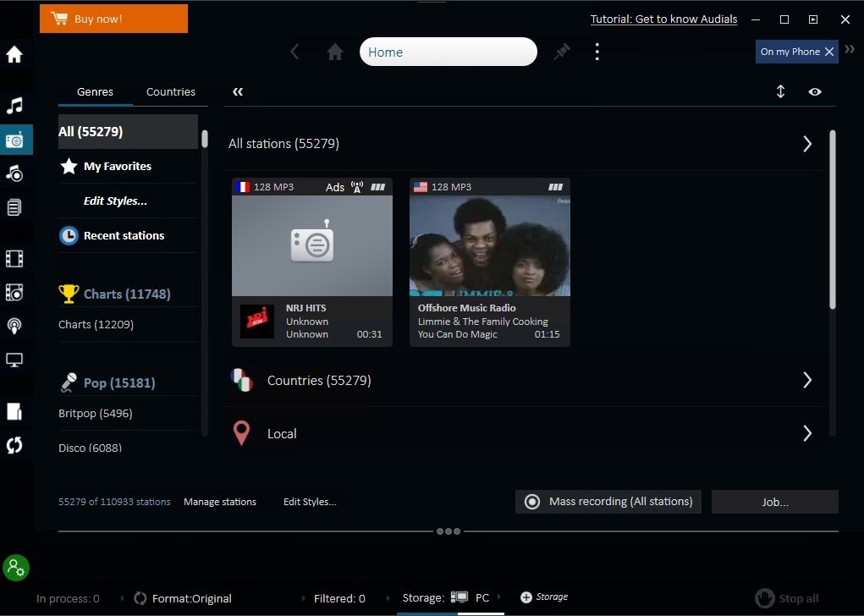Go back with the navigation arrow

click(x=294, y=52)
